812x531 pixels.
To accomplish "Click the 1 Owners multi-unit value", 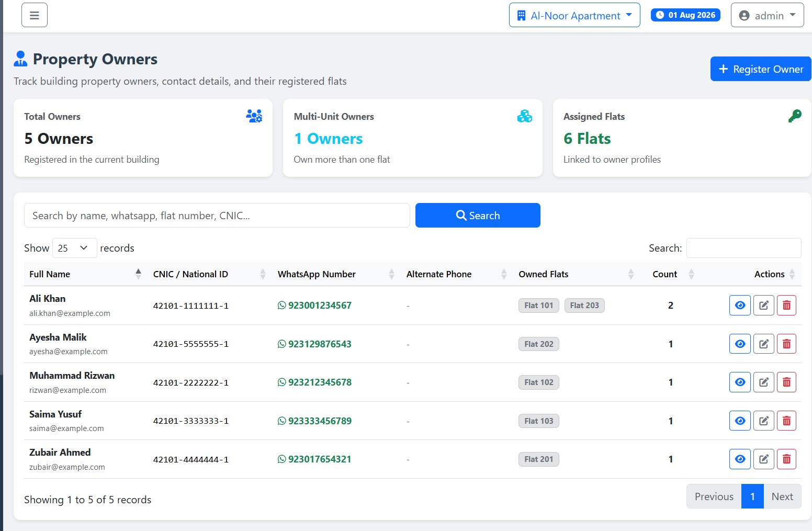I will point(328,139).
